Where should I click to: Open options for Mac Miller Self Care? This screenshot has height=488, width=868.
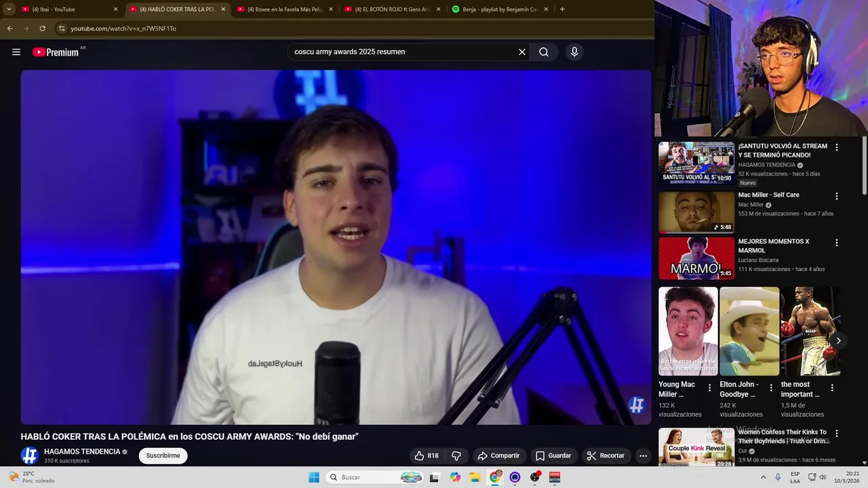click(836, 196)
